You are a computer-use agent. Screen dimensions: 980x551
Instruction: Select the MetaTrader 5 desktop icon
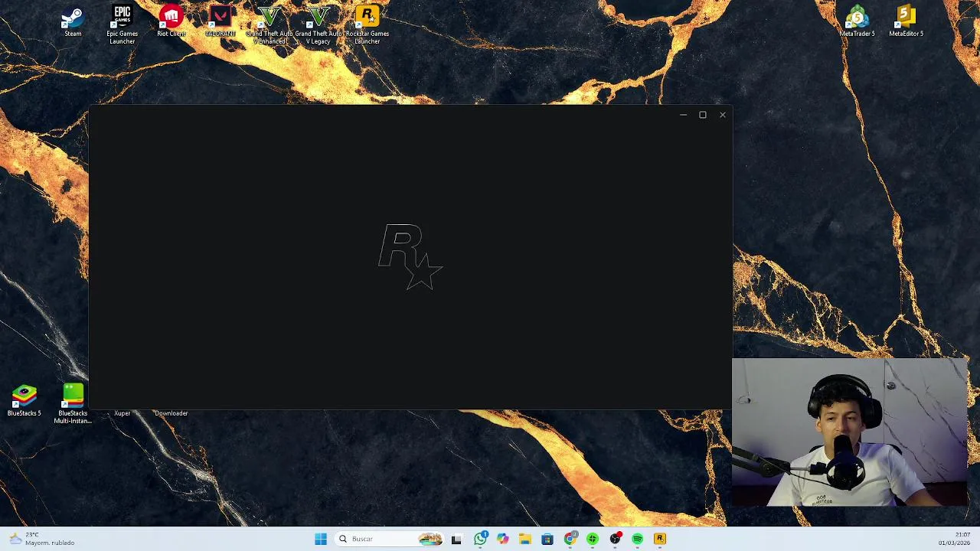click(x=857, y=21)
